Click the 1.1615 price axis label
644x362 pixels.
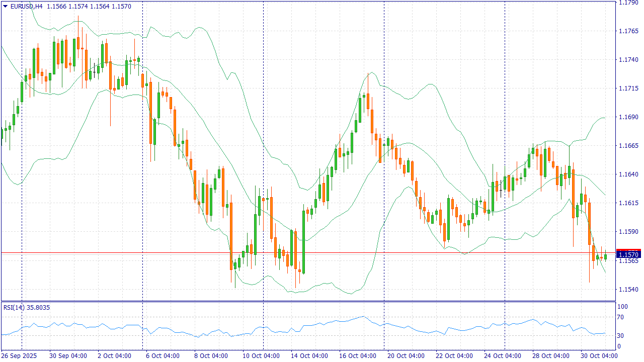pos(628,203)
